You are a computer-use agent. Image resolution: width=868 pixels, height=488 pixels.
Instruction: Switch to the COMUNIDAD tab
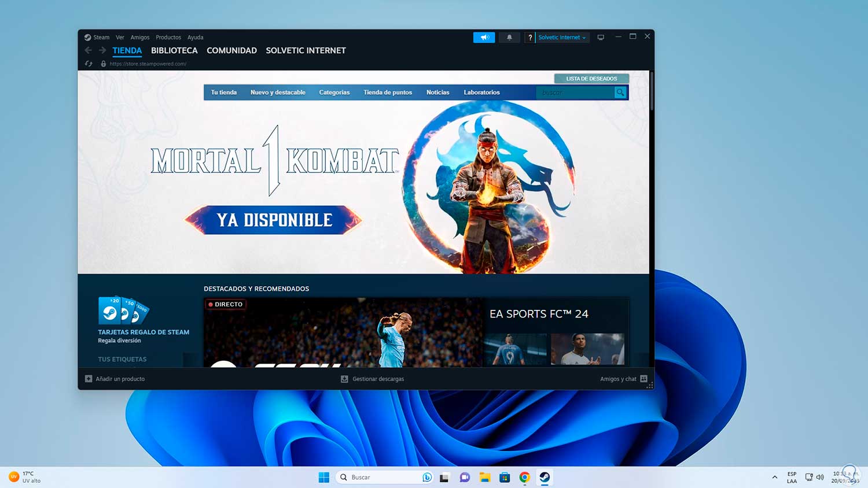click(x=232, y=51)
